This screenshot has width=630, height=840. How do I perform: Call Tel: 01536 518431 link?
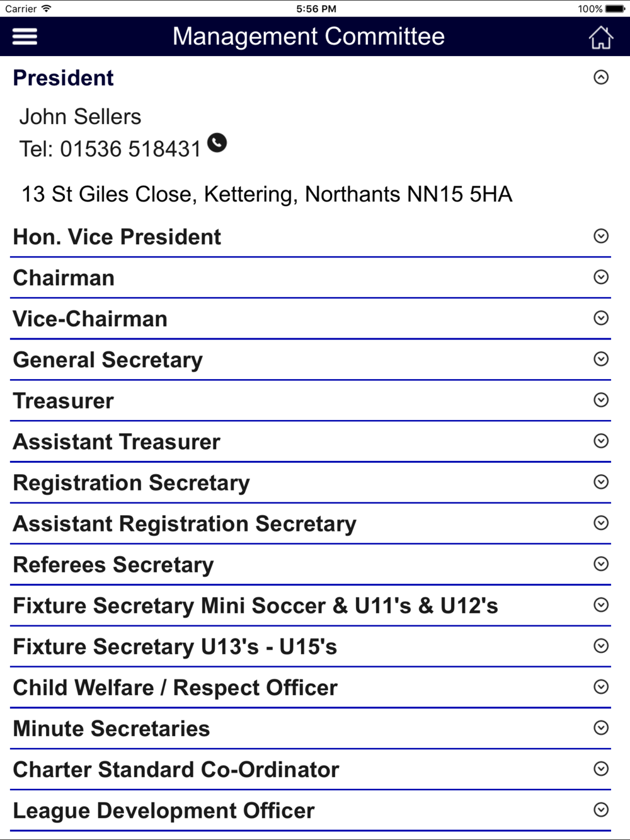(x=110, y=149)
